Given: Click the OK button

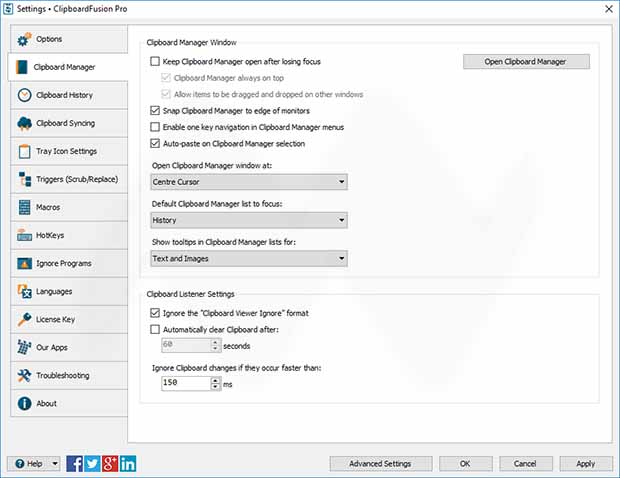Looking at the screenshot, I should tap(466, 463).
